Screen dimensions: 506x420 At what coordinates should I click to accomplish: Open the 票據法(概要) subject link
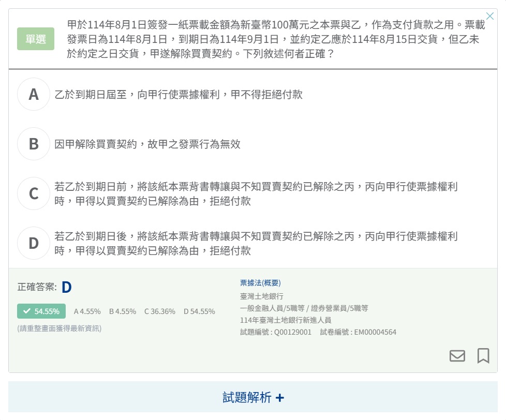coord(260,283)
